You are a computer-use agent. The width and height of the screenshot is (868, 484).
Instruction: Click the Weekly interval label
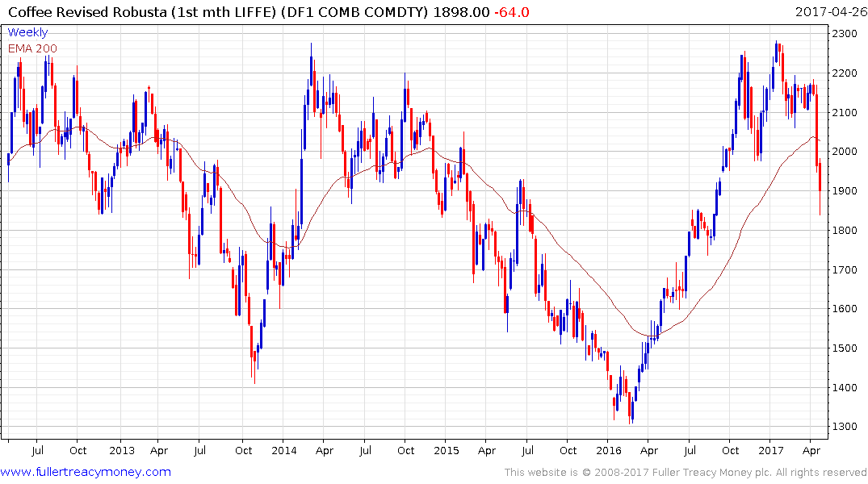click(x=27, y=32)
